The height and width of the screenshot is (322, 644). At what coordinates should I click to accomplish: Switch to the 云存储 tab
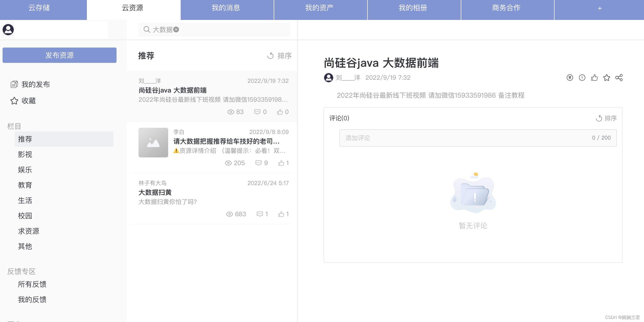(x=39, y=8)
